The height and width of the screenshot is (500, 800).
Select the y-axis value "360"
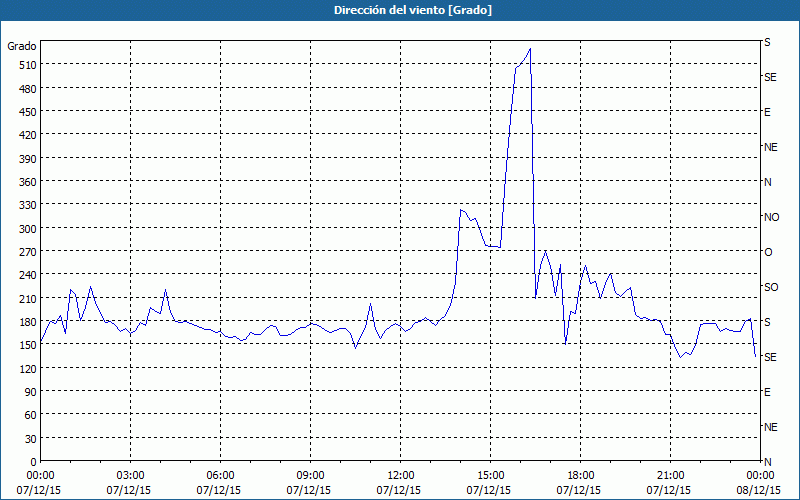pos(28,182)
